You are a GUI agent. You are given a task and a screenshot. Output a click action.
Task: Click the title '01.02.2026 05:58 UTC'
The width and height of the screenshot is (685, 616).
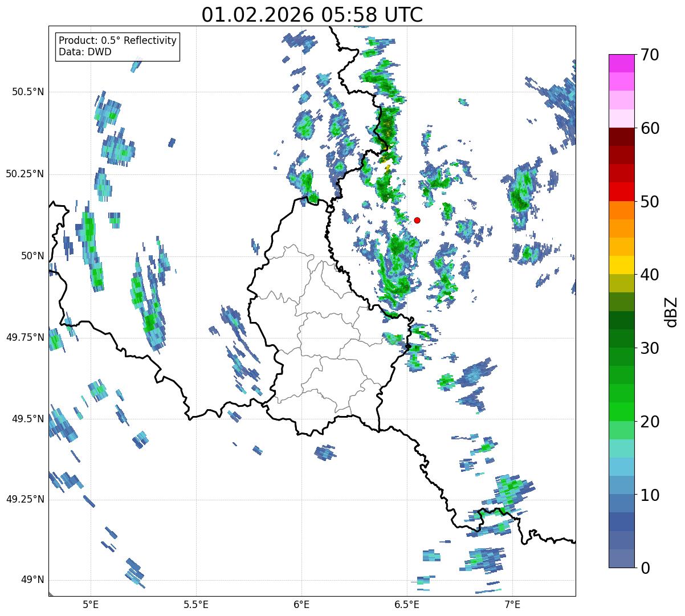(x=312, y=15)
